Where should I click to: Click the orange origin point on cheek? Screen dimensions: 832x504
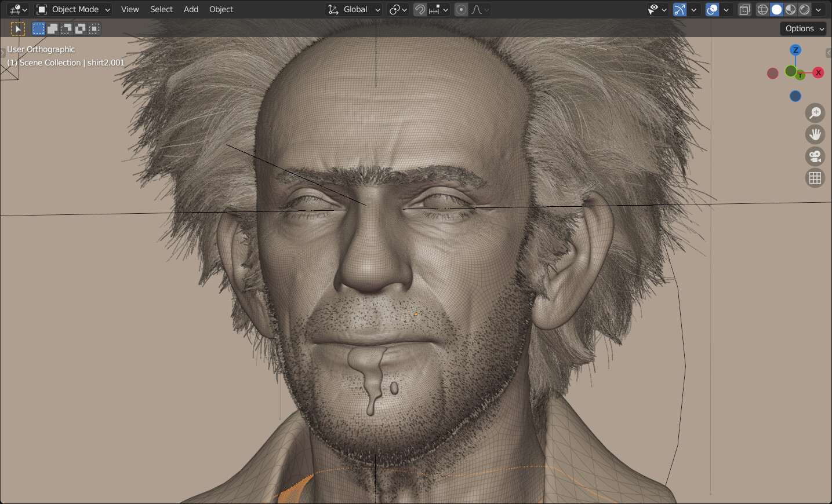[x=416, y=314]
